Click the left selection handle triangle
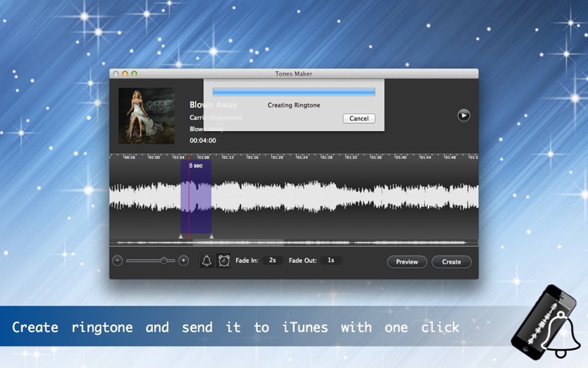Viewport: 588px width, 368px height. pos(181,236)
